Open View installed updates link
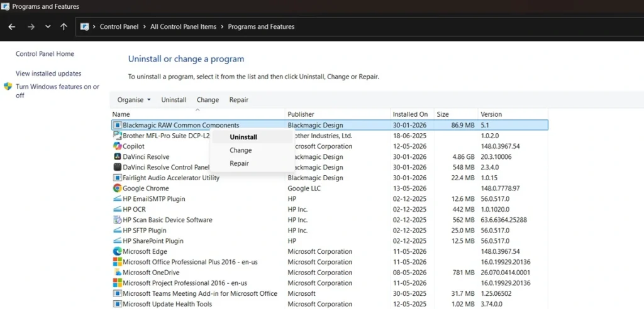This screenshot has width=644, height=309. click(x=48, y=73)
